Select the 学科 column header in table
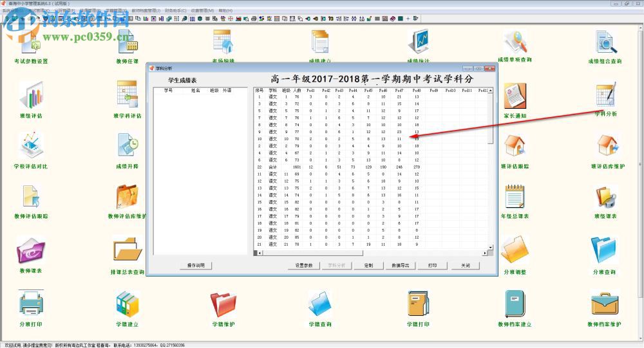644x348 pixels. point(272,90)
